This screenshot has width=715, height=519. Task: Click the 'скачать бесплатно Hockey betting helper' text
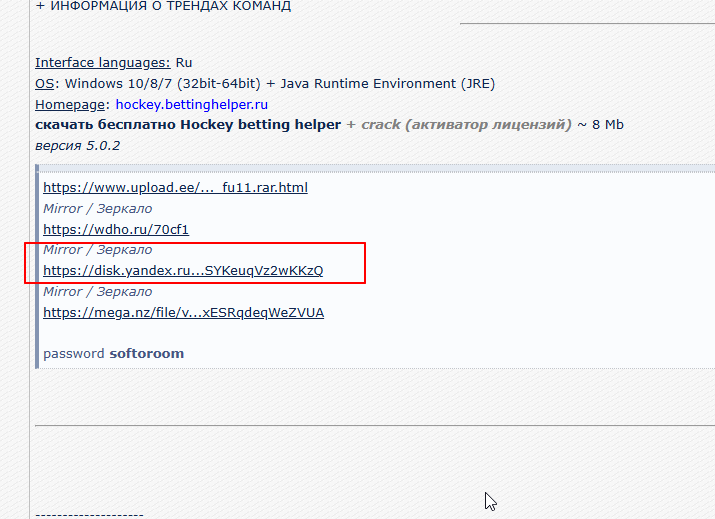pos(188,125)
